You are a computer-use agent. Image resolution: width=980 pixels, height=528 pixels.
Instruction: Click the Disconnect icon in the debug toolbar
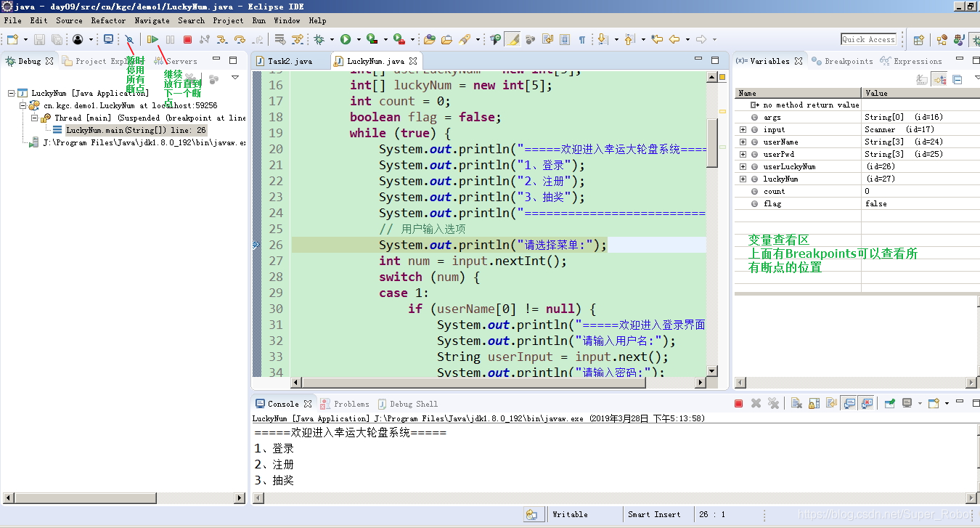[205, 39]
